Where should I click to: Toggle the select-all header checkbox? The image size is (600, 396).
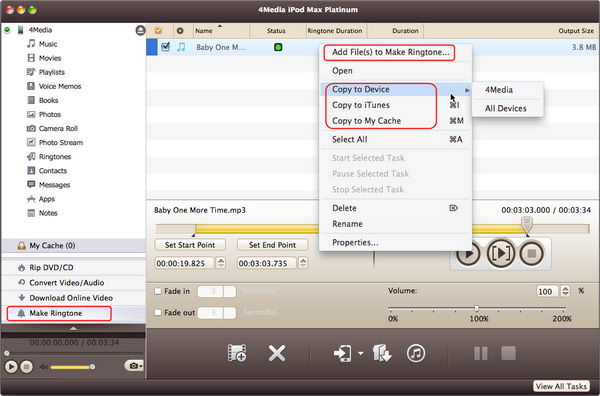(x=158, y=31)
